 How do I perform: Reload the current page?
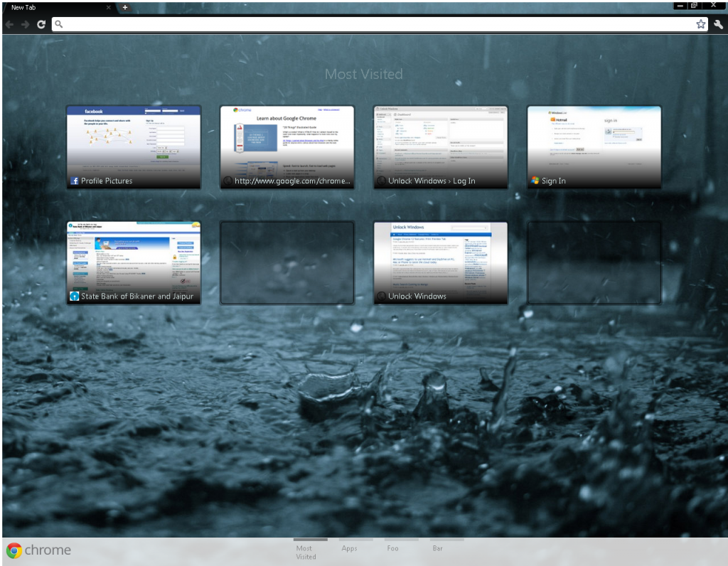coord(41,24)
